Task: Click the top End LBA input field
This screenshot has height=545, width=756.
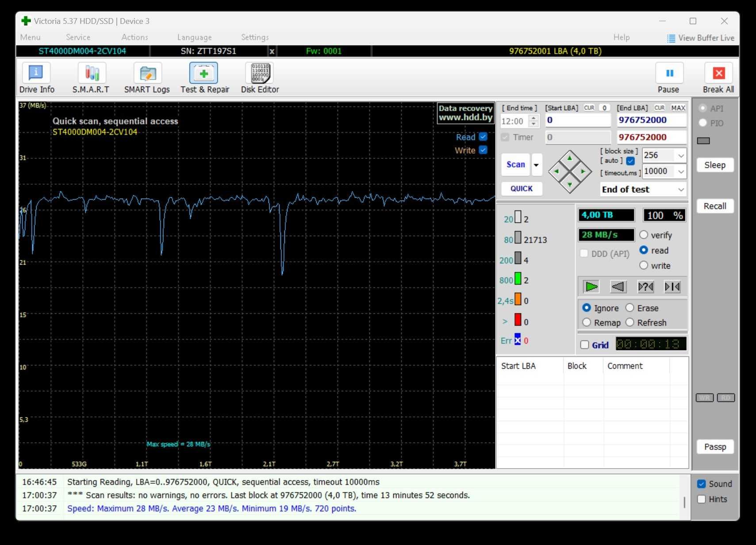Action: pos(651,120)
